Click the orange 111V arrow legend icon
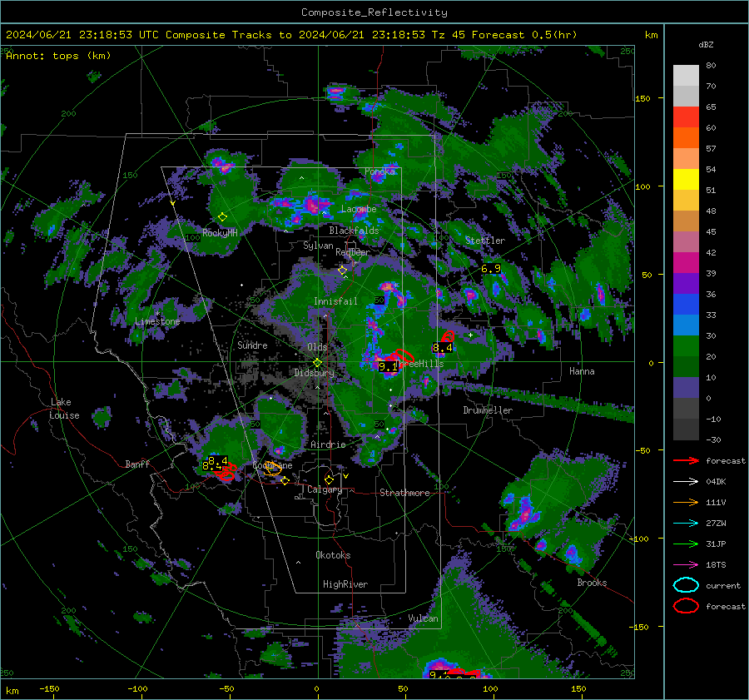This screenshot has height=700, width=749. pos(686,502)
